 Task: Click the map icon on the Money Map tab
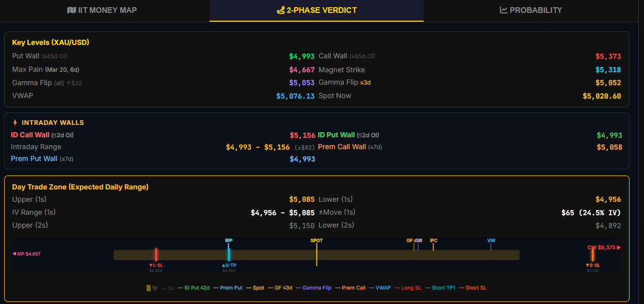point(71,10)
